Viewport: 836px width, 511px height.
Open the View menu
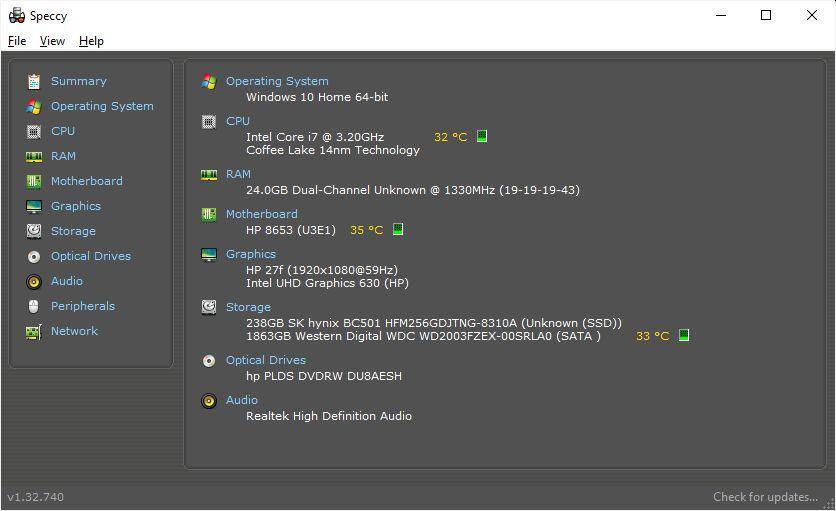coord(52,41)
